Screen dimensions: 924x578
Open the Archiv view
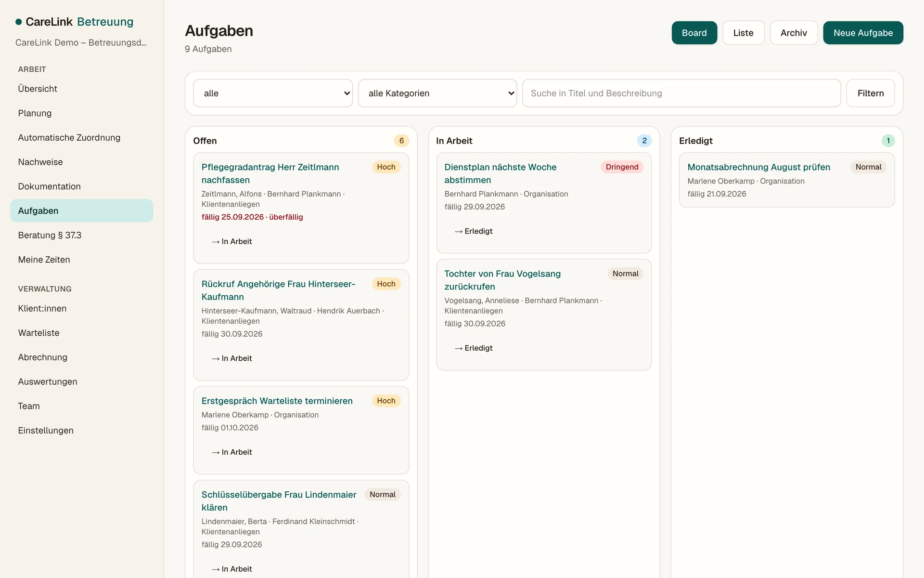794,33
